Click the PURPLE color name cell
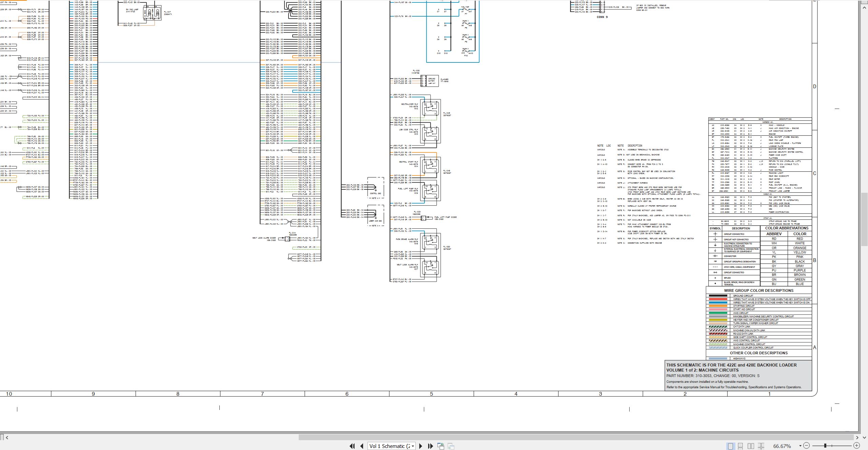The height and width of the screenshot is (450, 868). coord(800,270)
